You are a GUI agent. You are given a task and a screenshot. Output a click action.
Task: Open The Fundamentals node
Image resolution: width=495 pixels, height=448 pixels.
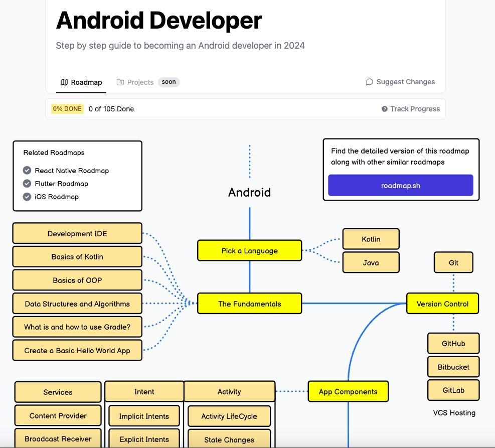pos(249,304)
